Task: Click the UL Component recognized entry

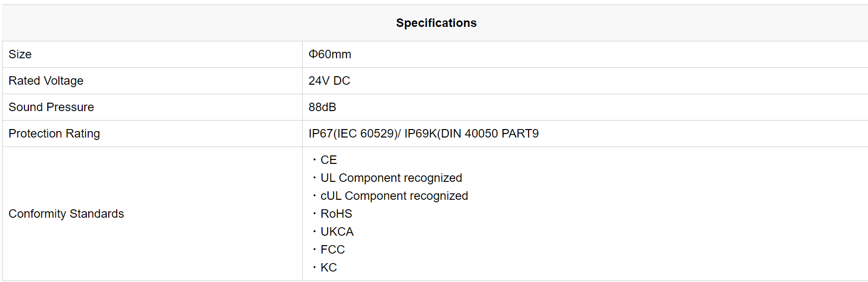Action: point(391,178)
